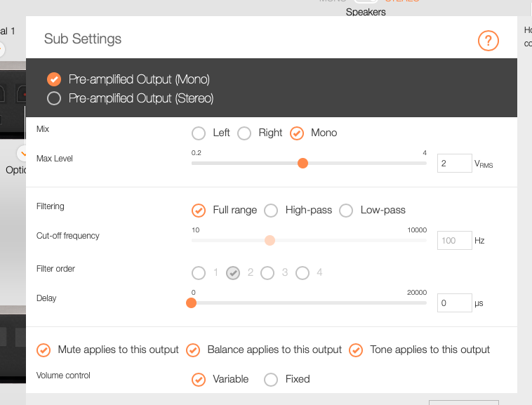Choose Left for Mix

coord(199,133)
